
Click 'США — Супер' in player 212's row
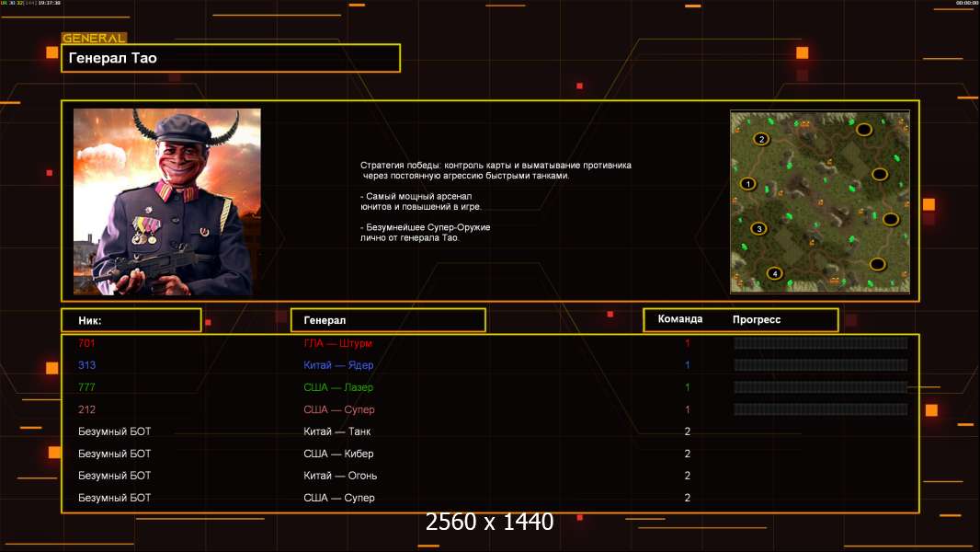tap(338, 409)
